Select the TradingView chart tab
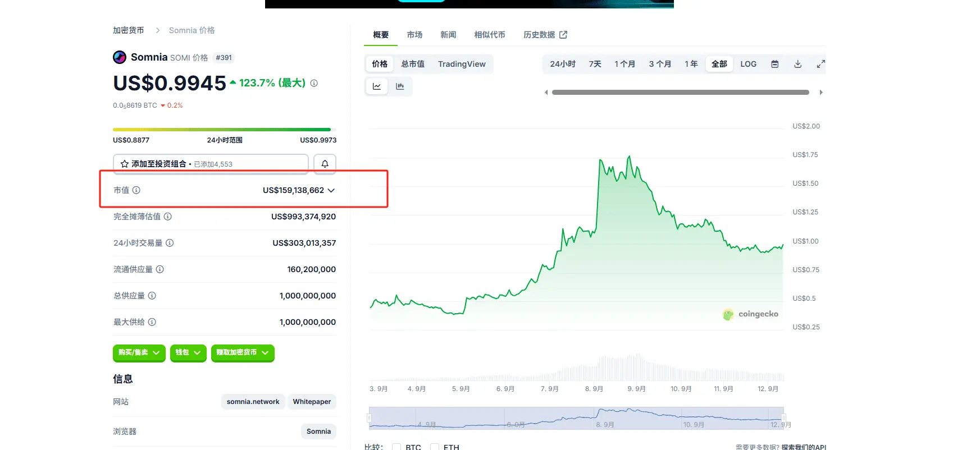This screenshot has width=980, height=450. click(462, 64)
